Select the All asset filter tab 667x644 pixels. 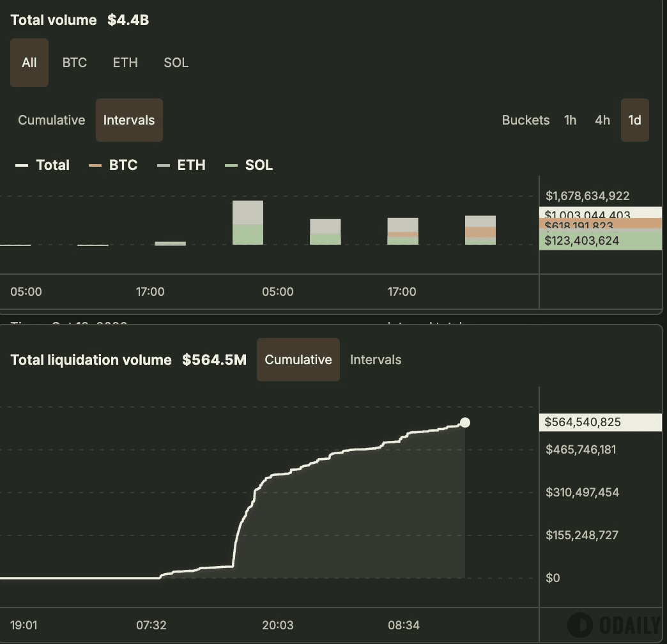[29, 63]
